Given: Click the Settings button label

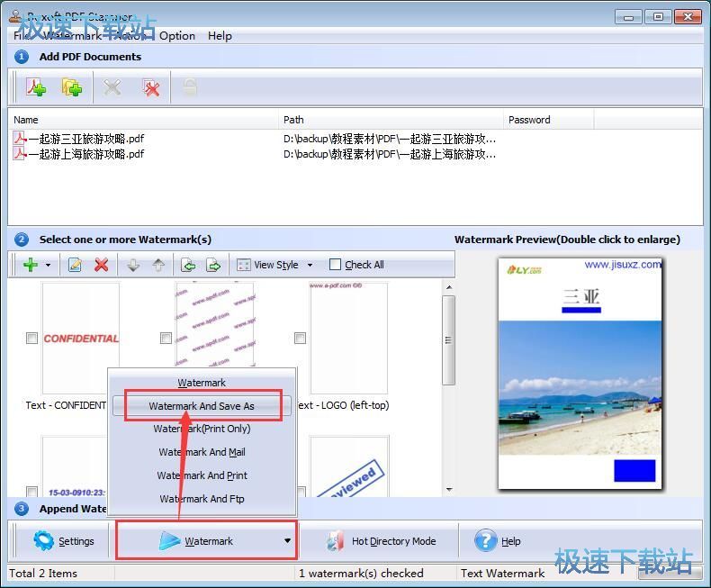Looking at the screenshot, I should pyautogui.click(x=76, y=541).
